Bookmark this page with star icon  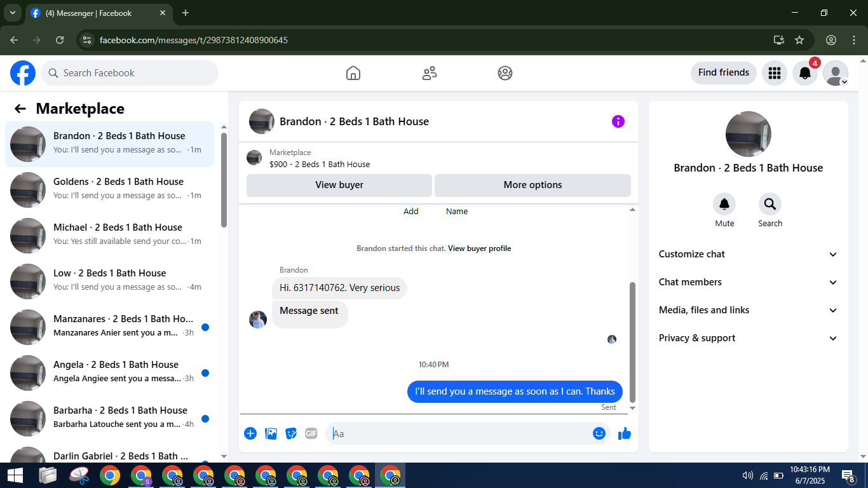[799, 40]
